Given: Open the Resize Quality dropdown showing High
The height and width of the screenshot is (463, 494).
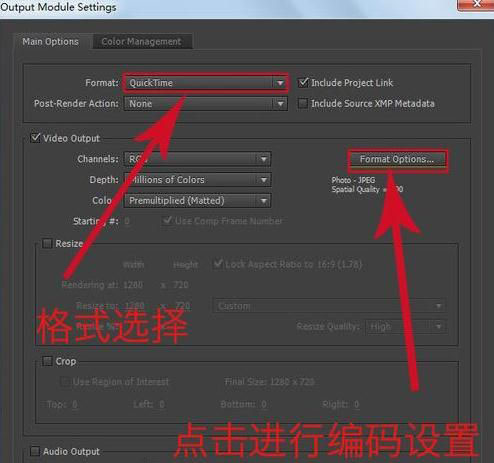Looking at the screenshot, I should point(405,326).
